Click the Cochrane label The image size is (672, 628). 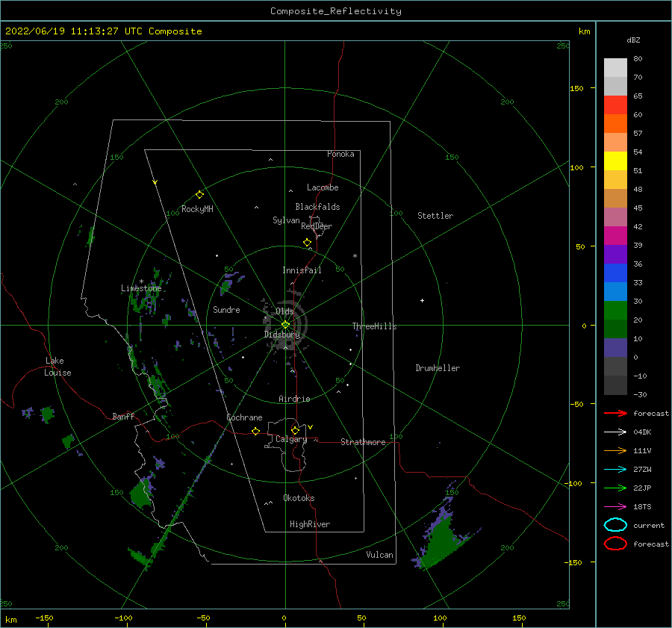[x=244, y=417]
